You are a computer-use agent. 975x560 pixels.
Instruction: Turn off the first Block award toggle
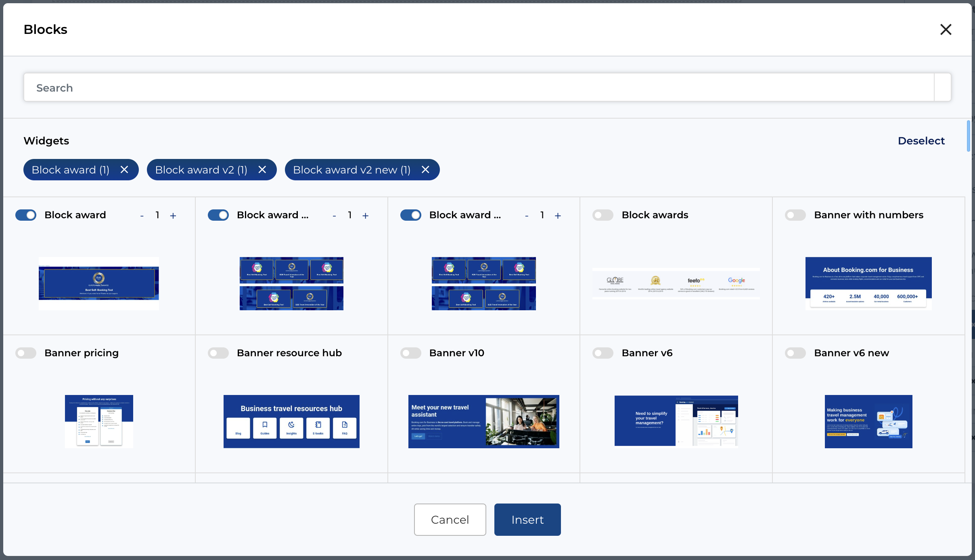[x=26, y=215]
